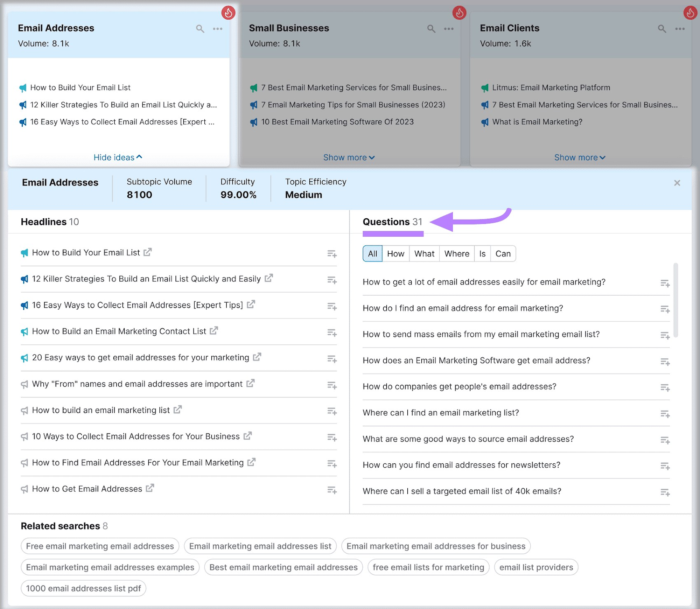Open the ellipsis menu on Email Addresses card
The height and width of the screenshot is (609, 700).
pyautogui.click(x=217, y=28)
